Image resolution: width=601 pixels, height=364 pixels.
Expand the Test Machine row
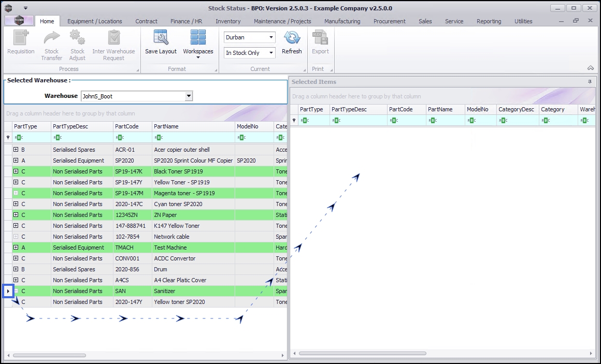pyautogui.click(x=16, y=247)
